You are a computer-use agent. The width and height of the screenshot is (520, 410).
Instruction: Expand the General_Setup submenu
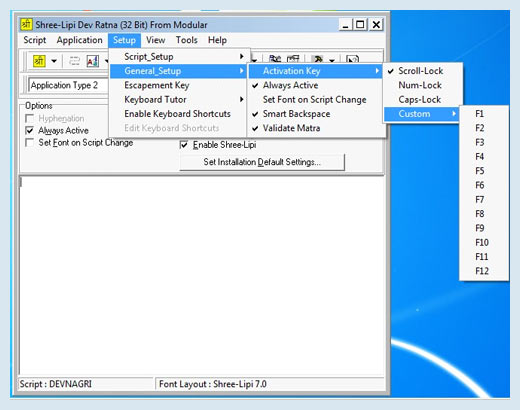pos(178,71)
